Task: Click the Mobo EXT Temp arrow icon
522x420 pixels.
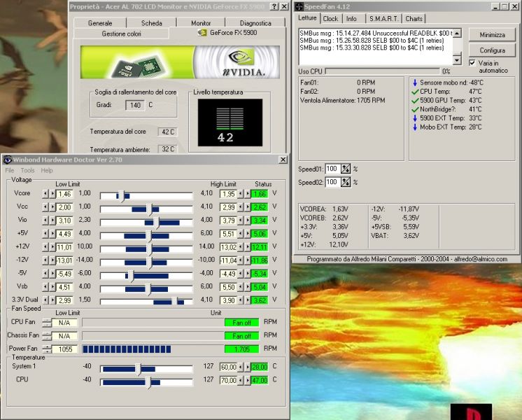Action: point(415,127)
